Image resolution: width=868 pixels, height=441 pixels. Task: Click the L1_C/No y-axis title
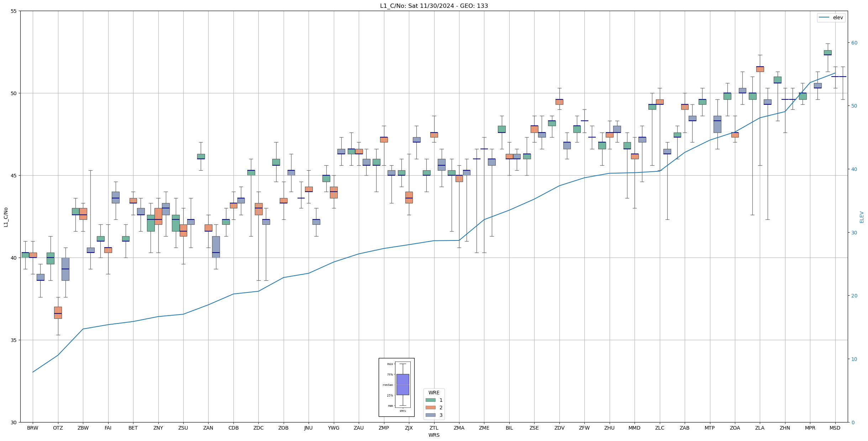coord(6,217)
